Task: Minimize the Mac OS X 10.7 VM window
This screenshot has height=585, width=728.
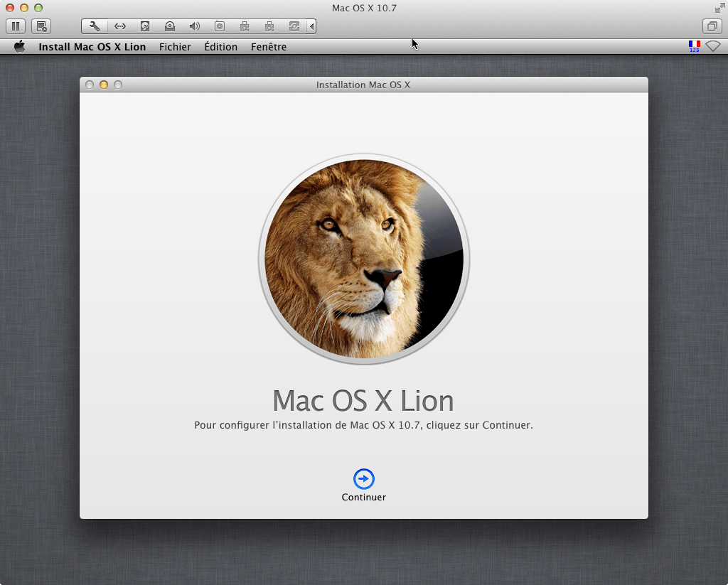Action: tap(24, 8)
